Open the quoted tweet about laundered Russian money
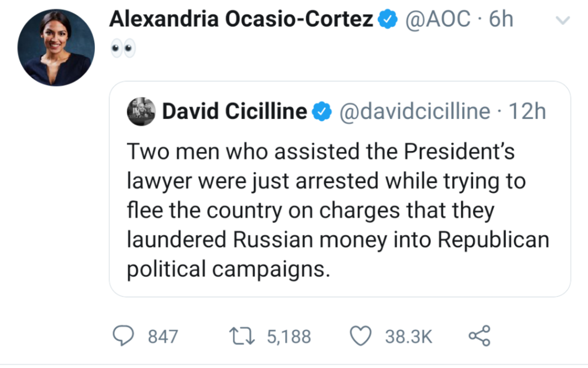The width and height of the screenshot is (588, 368). [337, 210]
